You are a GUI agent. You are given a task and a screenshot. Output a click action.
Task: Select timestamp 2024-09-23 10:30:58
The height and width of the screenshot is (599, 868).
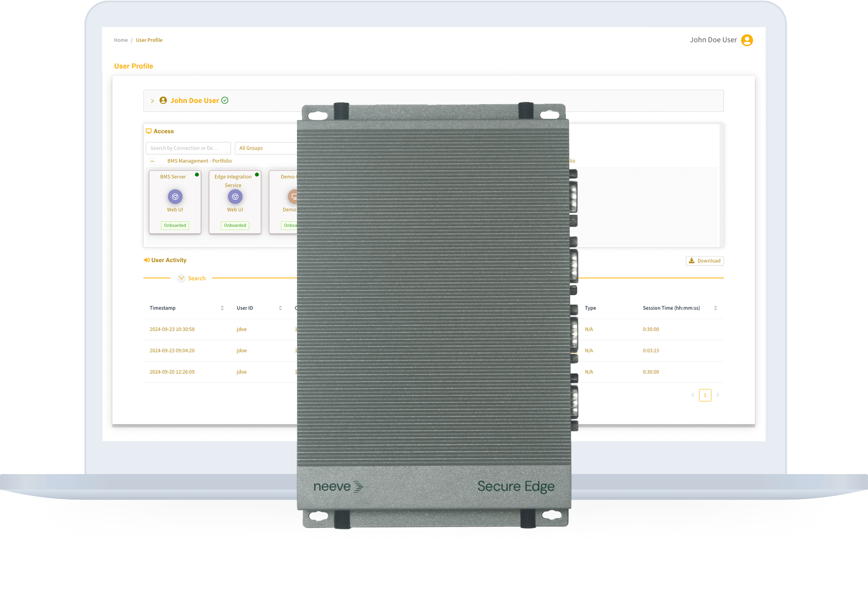coord(172,329)
